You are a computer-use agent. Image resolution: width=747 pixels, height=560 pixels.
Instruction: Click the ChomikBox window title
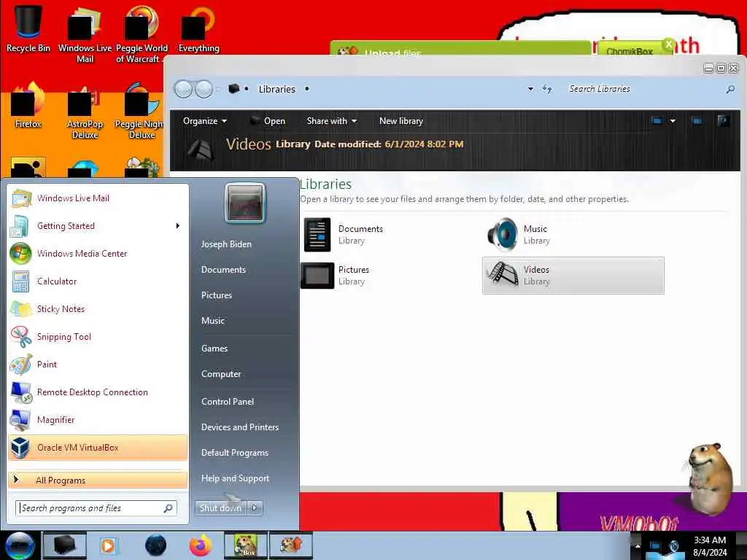tap(630, 51)
